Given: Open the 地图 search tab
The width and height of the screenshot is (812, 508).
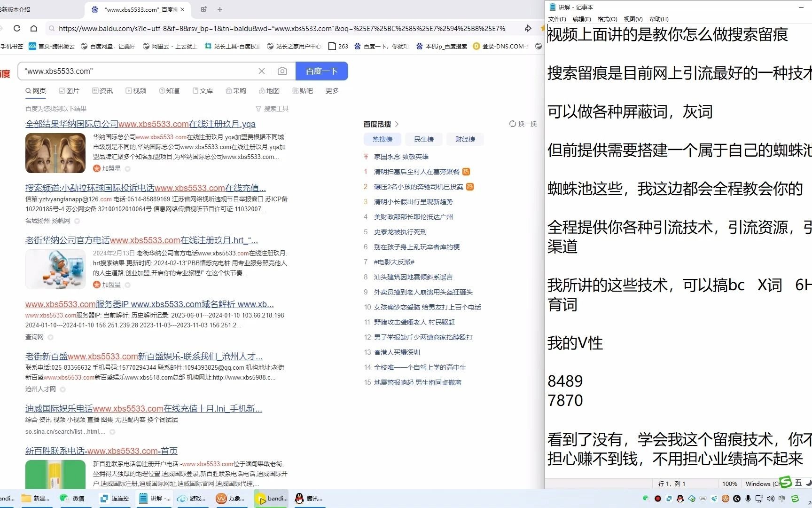Looking at the screenshot, I should [269, 91].
